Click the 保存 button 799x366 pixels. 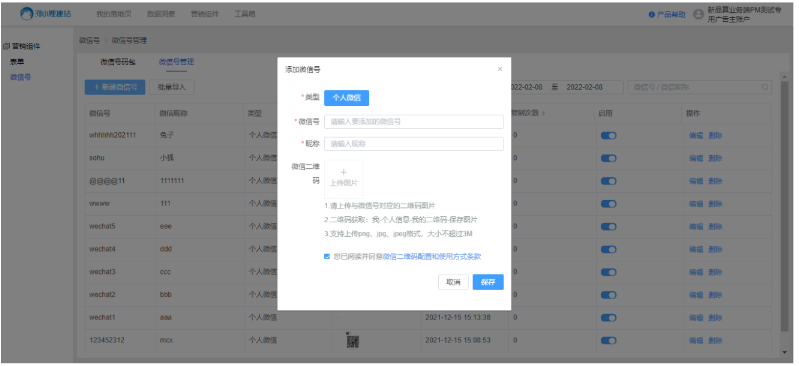pyautogui.click(x=488, y=282)
